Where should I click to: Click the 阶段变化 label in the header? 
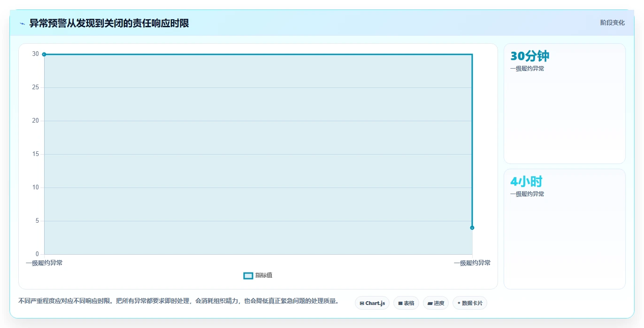coord(612,23)
